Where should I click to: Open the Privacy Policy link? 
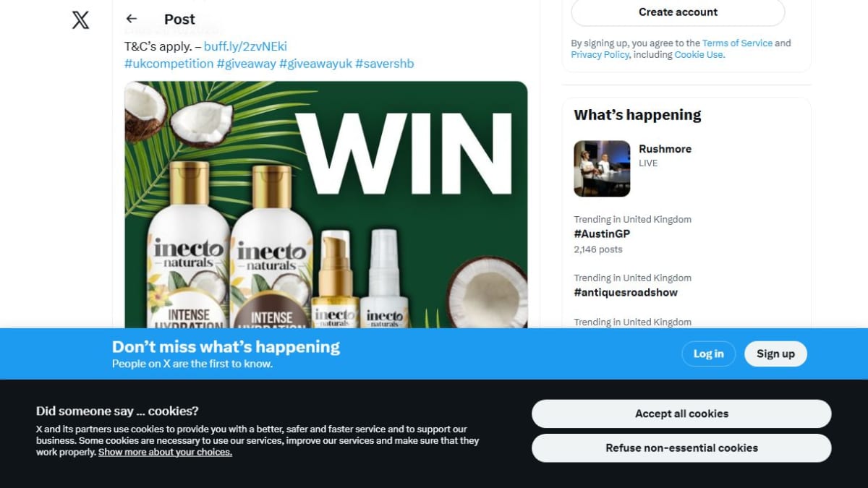tap(600, 55)
